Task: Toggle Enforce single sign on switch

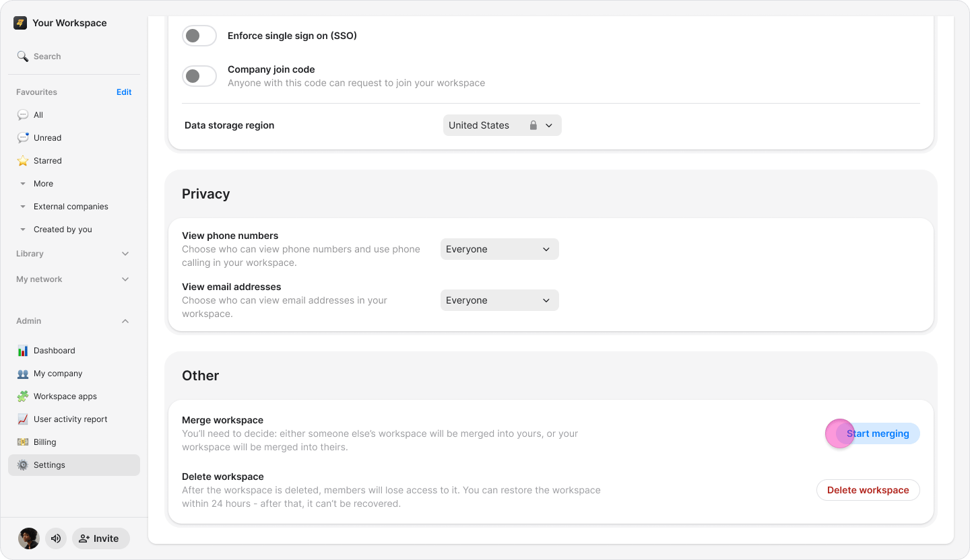Action: (x=199, y=36)
